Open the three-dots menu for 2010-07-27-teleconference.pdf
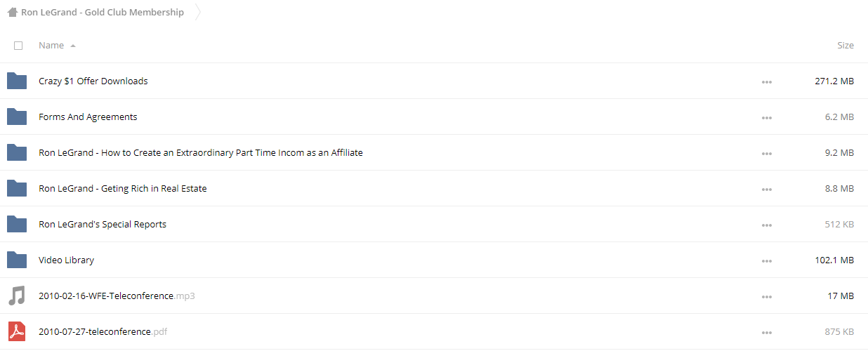 tap(766, 333)
